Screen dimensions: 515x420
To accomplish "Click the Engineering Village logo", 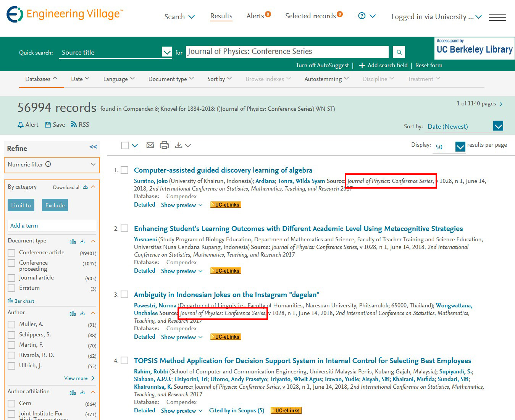I will [x=65, y=14].
